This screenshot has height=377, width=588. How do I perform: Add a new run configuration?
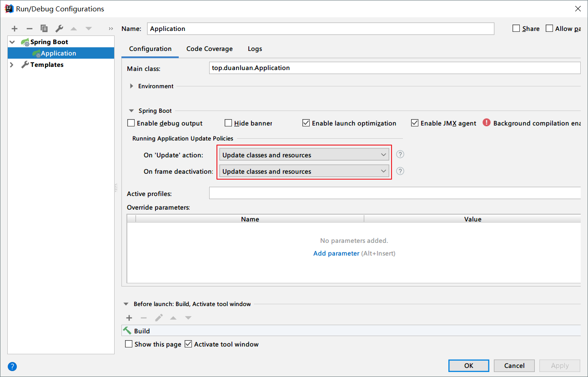click(15, 29)
